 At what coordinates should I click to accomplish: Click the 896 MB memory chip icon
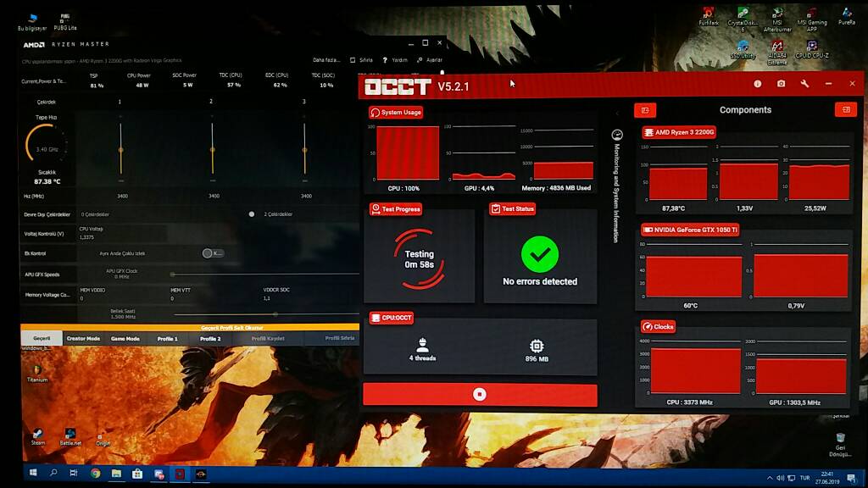coord(537,347)
